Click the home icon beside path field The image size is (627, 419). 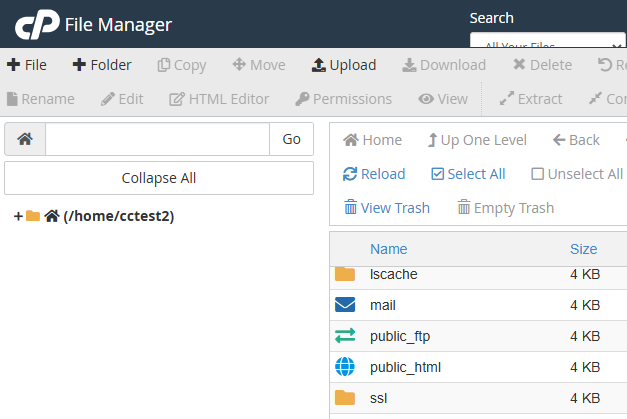pyautogui.click(x=25, y=139)
